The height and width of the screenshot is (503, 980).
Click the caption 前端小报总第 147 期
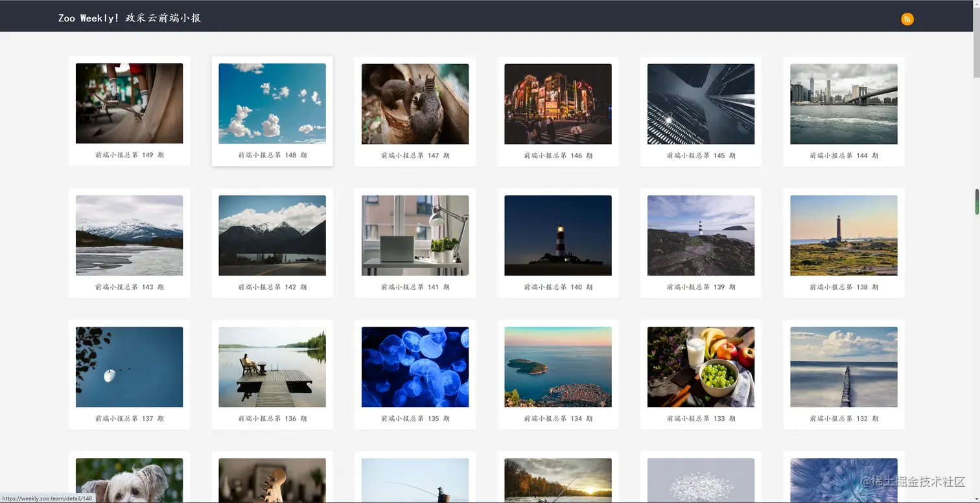tap(415, 156)
